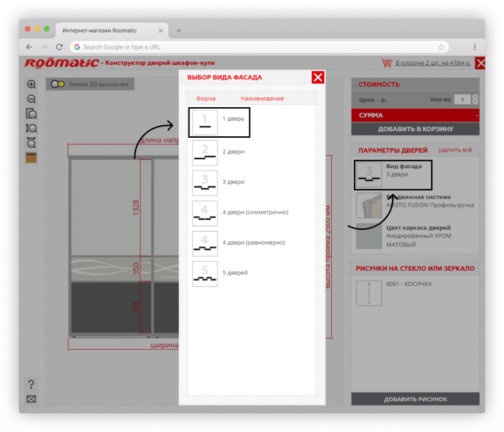Click the wooden wardrobe texture icon

click(x=31, y=158)
